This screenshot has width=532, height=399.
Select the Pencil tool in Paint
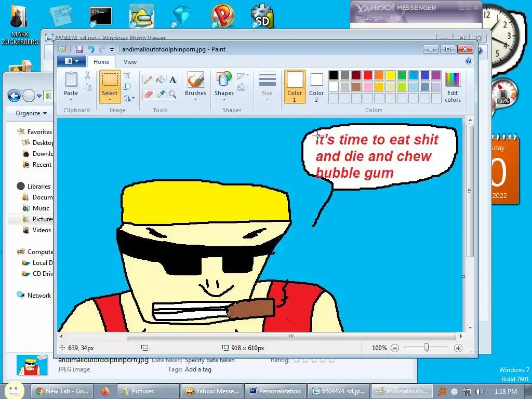pos(148,79)
